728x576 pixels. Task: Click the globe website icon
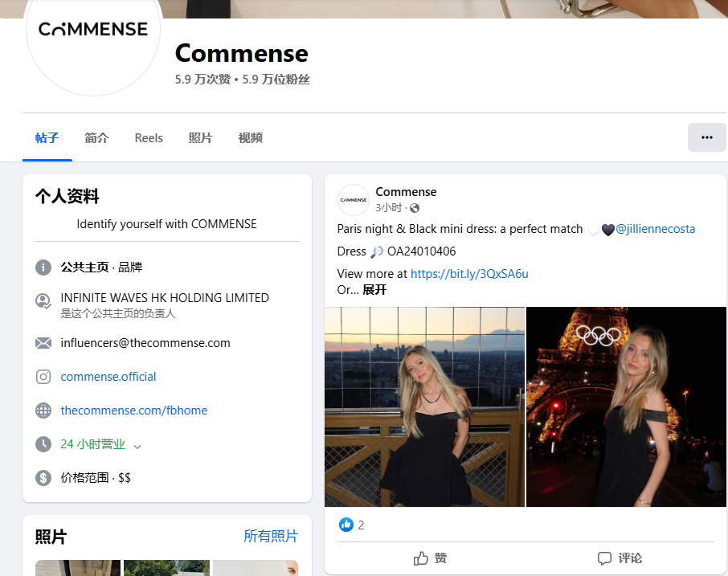click(43, 411)
